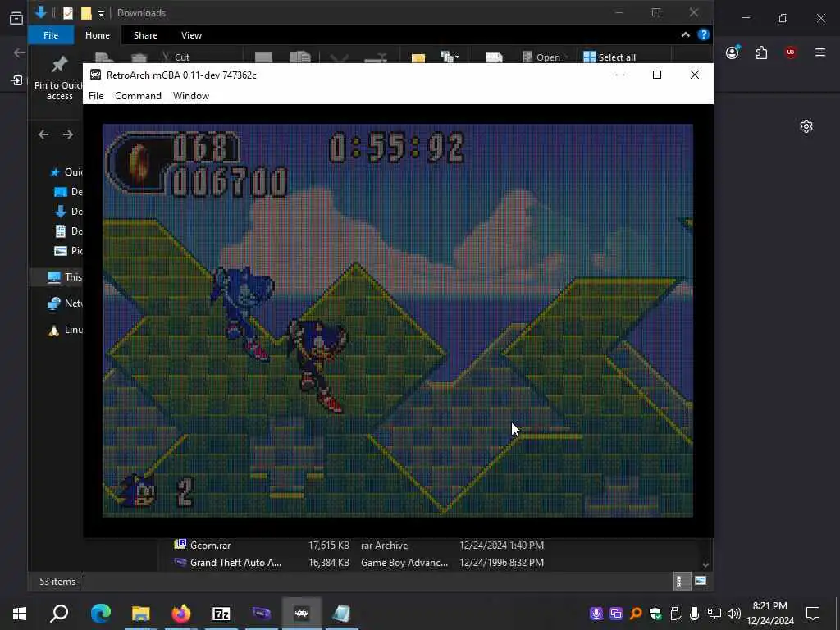Click browser tab overview icon at top-left
Screen dimensions: 840x630
click(16, 18)
